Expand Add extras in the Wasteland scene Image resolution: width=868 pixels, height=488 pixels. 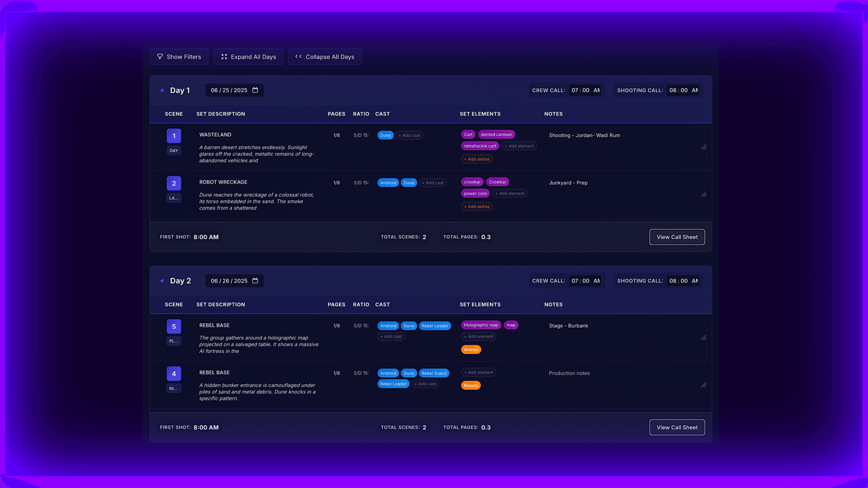[477, 159]
